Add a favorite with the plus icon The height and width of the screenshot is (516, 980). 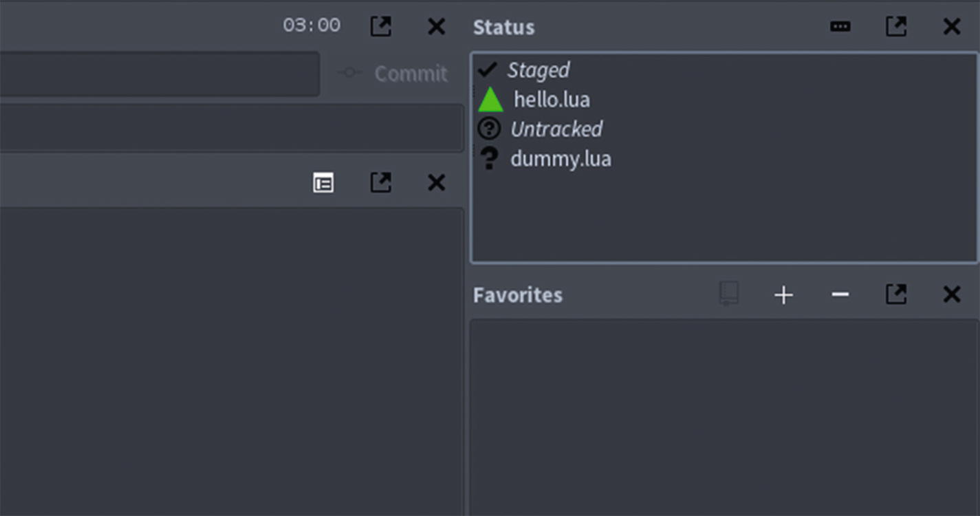(x=783, y=295)
